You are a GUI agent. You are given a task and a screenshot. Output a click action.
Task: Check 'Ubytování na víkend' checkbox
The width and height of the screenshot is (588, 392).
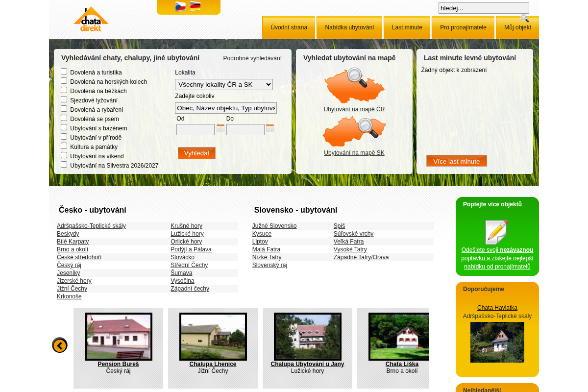(x=64, y=155)
